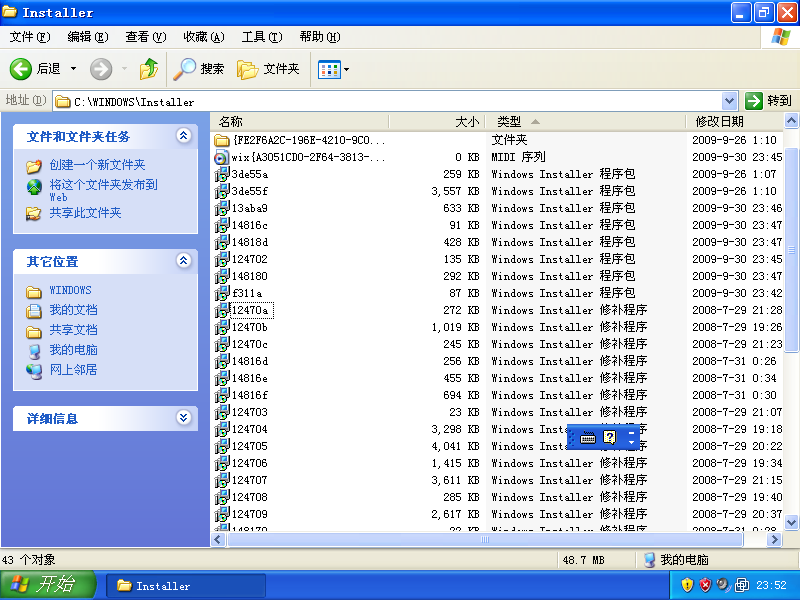Sort by the 名称 column header

pyautogui.click(x=299, y=121)
